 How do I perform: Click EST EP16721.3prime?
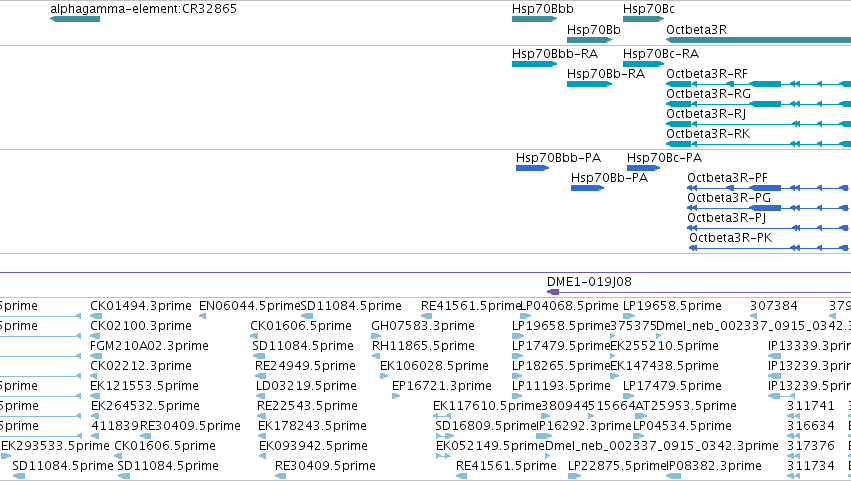point(396,397)
